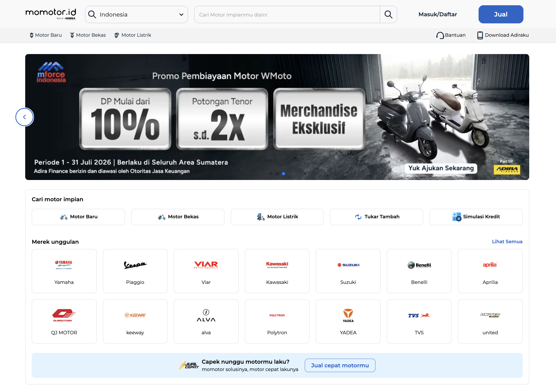
Task: Open Motor Baru in top navigation
Action: (x=46, y=35)
